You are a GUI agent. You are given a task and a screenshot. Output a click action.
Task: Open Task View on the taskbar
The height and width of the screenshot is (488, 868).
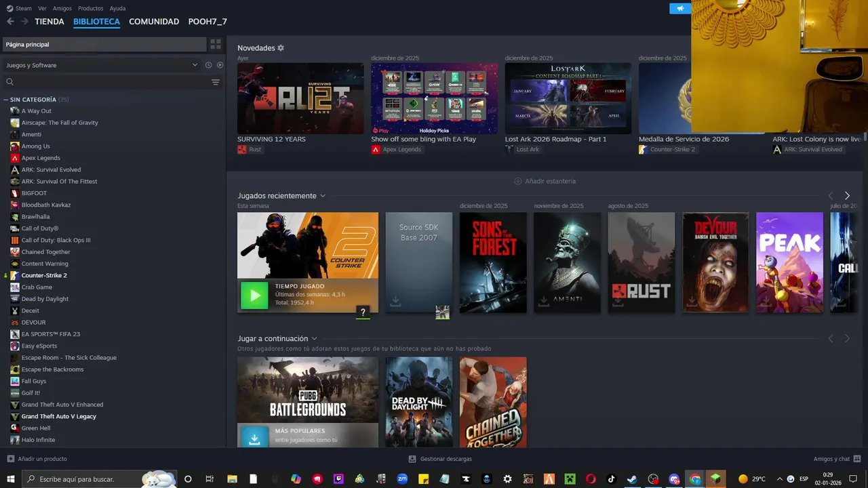[x=210, y=479]
